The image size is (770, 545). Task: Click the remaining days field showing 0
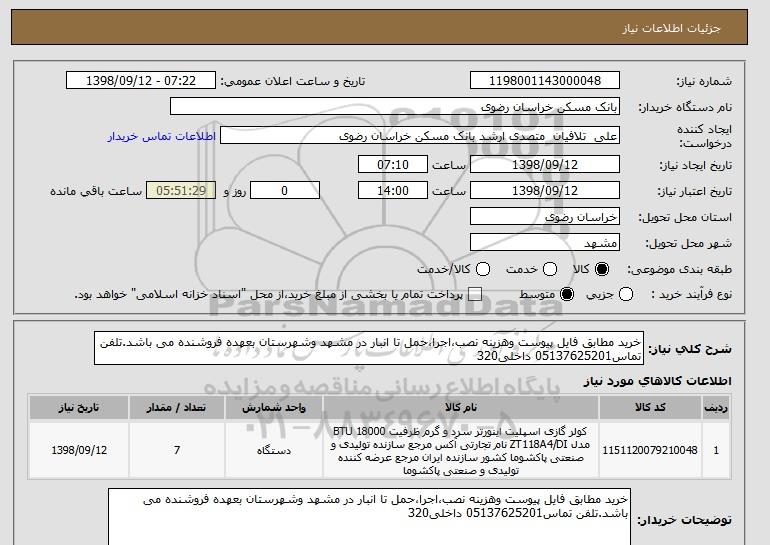285,191
